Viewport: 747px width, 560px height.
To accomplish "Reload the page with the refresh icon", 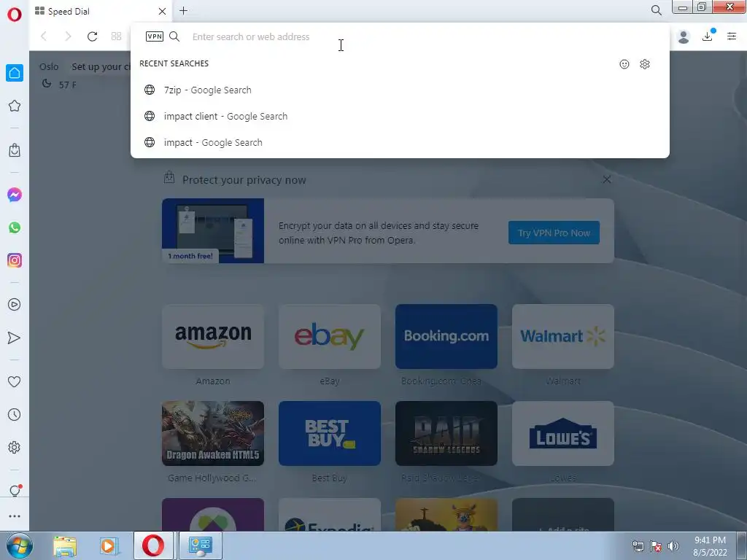I will pos(92,36).
